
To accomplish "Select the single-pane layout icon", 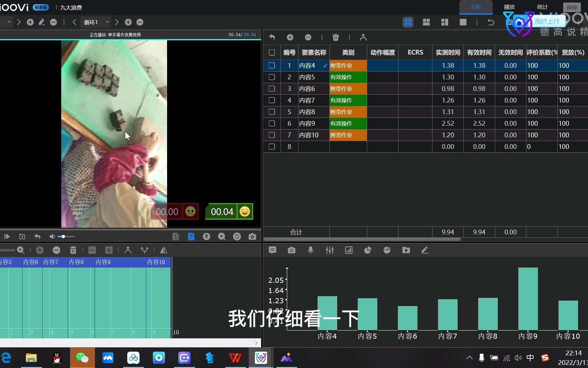I will pos(463,22).
